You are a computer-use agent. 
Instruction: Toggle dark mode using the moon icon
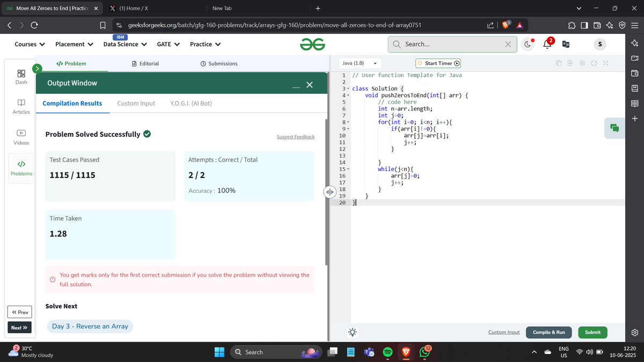[x=528, y=44]
